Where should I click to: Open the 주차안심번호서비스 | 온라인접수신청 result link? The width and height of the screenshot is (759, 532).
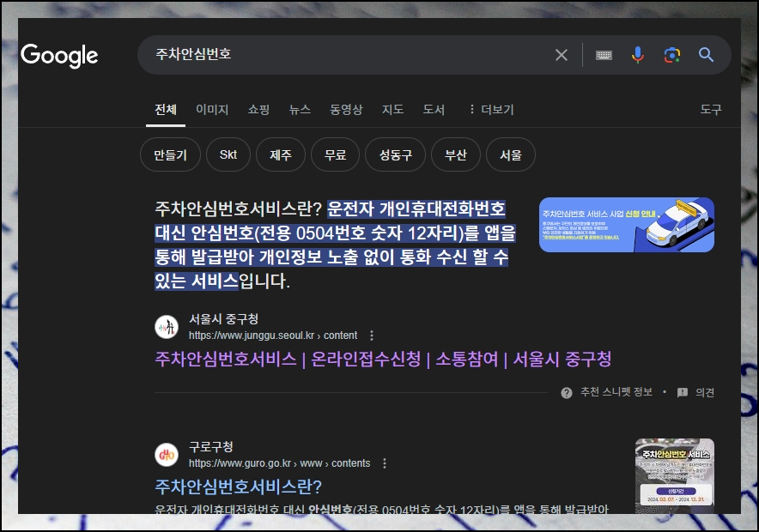point(383,360)
